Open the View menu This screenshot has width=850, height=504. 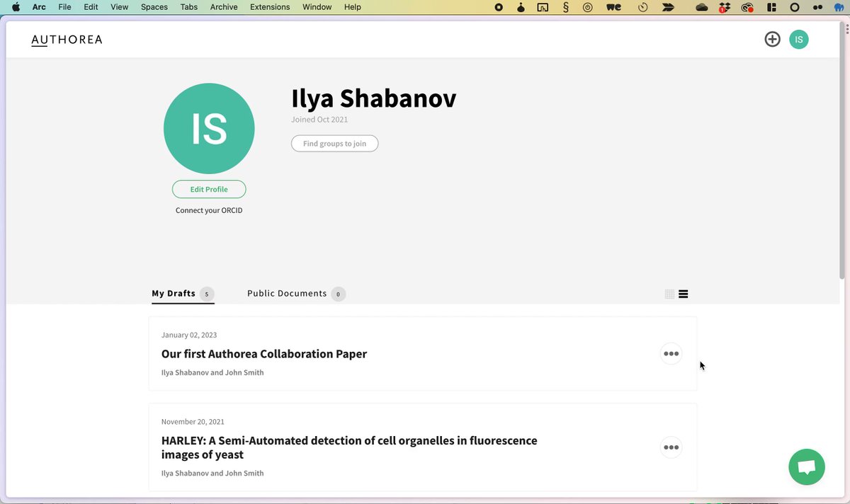click(120, 7)
